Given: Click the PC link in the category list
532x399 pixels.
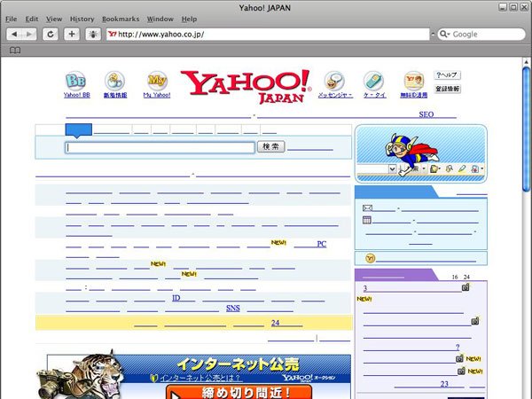Looking at the screenshot, I should click(x=321, y=244).
